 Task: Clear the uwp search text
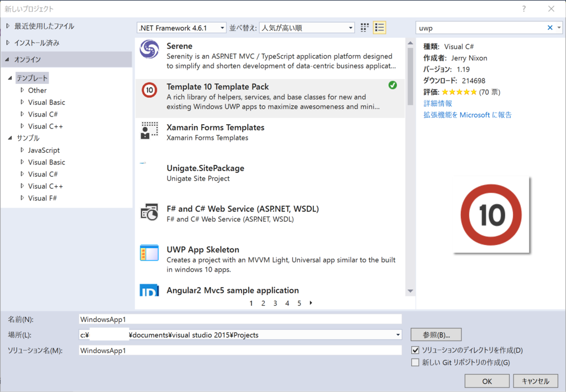[x=550, y=28]
